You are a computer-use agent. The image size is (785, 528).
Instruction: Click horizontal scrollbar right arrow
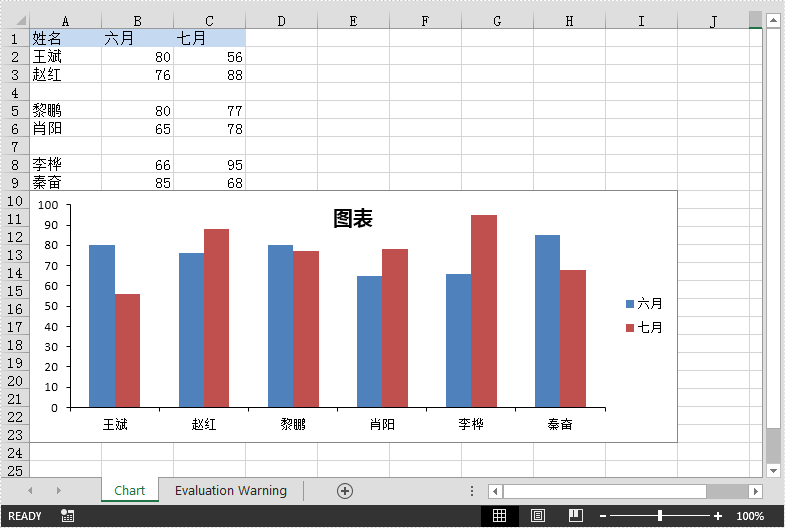(755, 491)
